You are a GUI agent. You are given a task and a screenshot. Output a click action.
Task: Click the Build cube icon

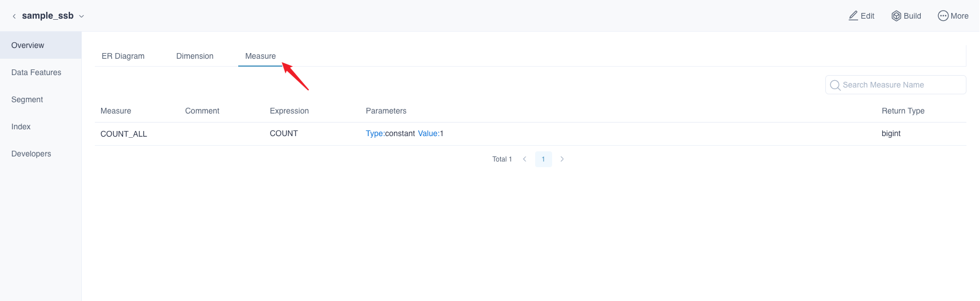[x=896, y=16]
